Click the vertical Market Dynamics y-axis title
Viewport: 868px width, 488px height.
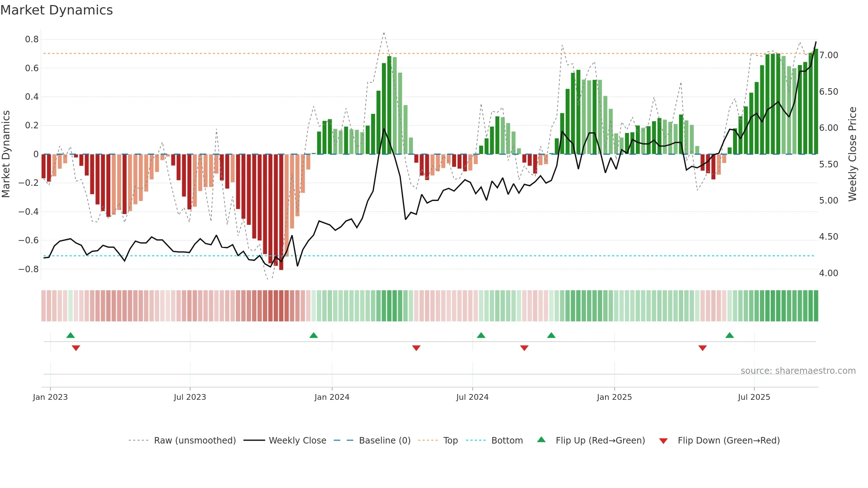pos(6,154)
